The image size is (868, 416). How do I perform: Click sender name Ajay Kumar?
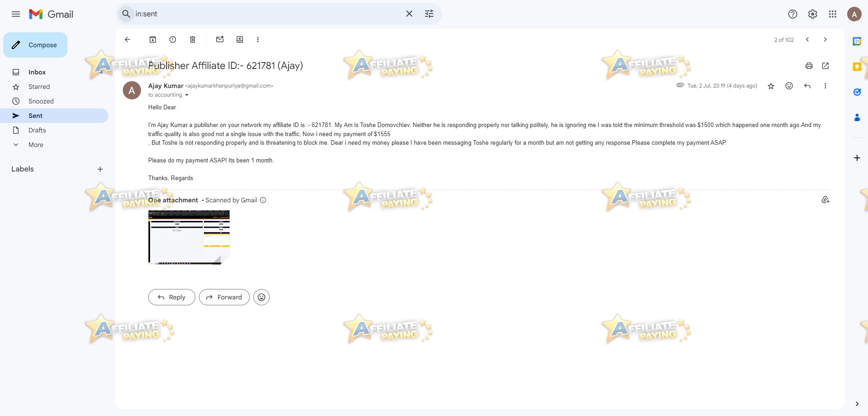point(166,86)
